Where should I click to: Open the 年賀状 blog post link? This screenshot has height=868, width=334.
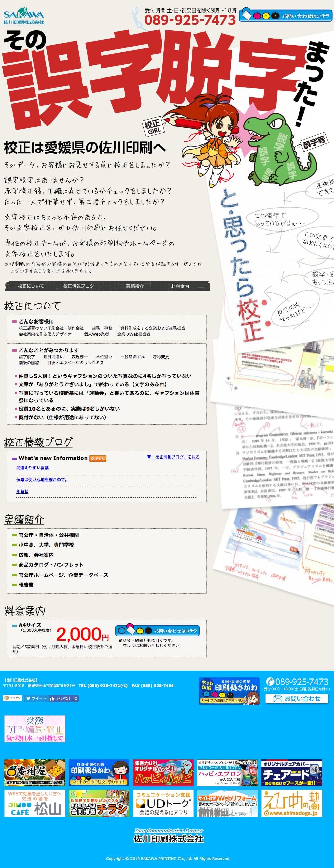click(x=22, y=491)
